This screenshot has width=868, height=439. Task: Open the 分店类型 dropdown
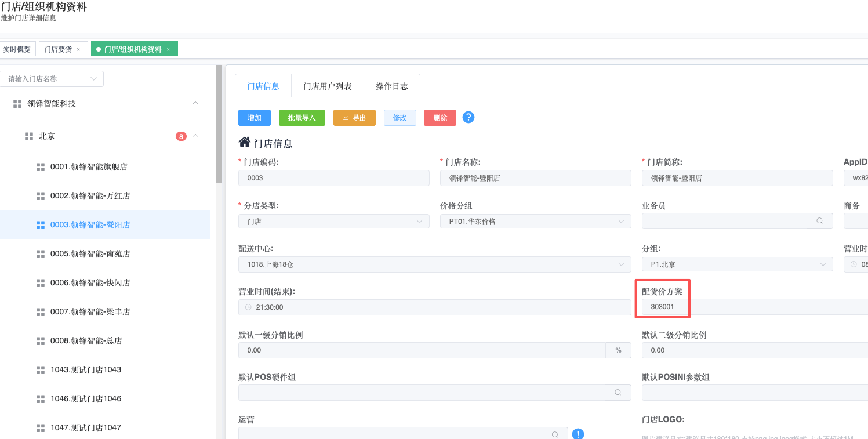click(333, 222)
